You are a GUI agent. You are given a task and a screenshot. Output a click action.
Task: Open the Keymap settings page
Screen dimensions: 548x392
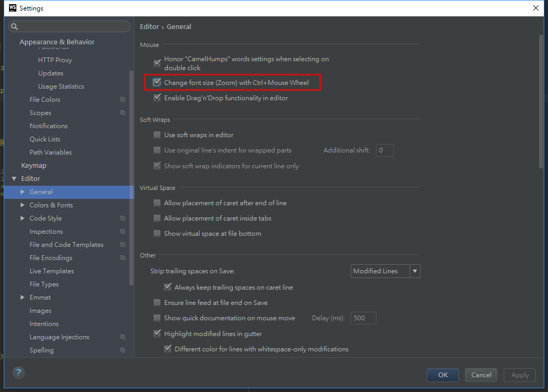point(34,166)
